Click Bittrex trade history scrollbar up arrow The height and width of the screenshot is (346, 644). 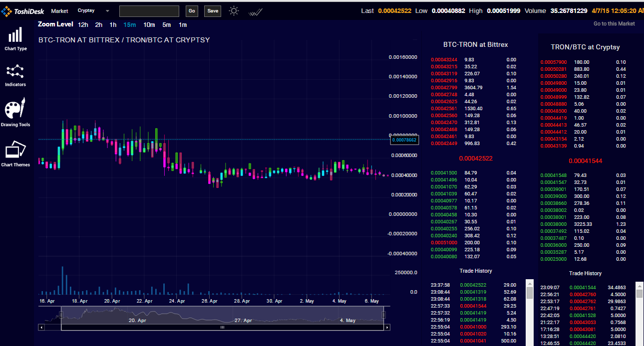click(x=530, y=283)
